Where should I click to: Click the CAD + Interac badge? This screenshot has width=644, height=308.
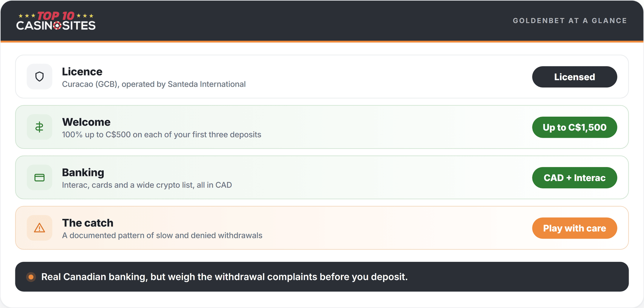575,178
